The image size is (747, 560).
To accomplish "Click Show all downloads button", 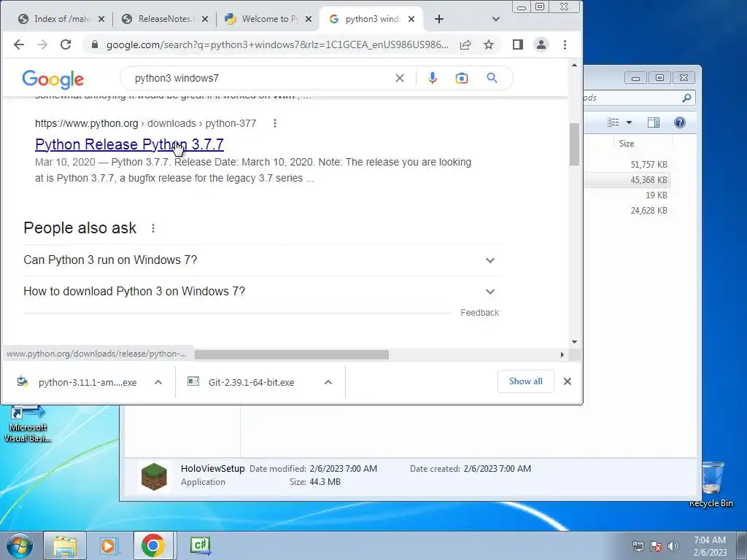I will click(x=525, y=381).
